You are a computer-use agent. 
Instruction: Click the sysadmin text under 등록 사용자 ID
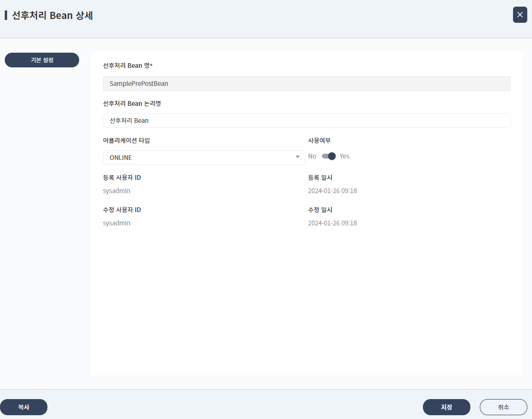[116, 190]
